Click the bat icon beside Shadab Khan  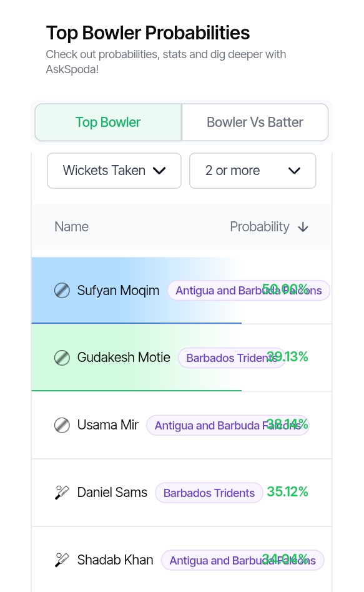62,560
